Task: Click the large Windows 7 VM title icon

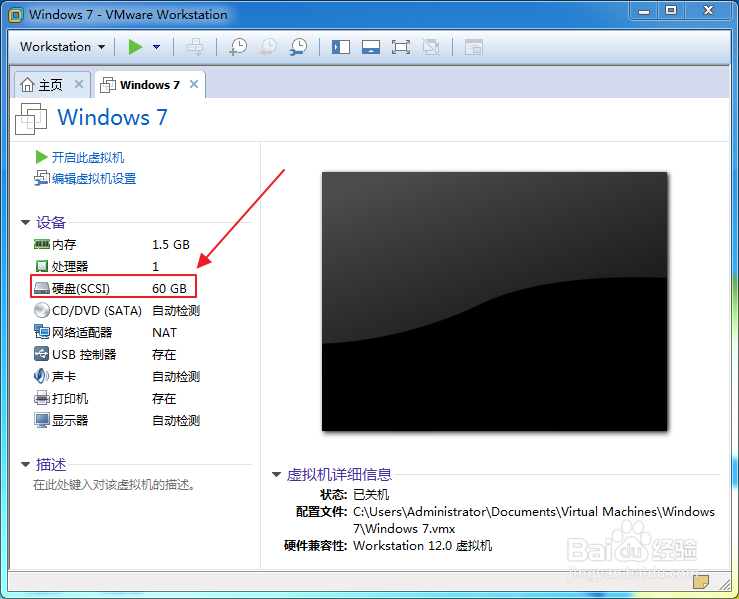Action: (x=31, y=119)
